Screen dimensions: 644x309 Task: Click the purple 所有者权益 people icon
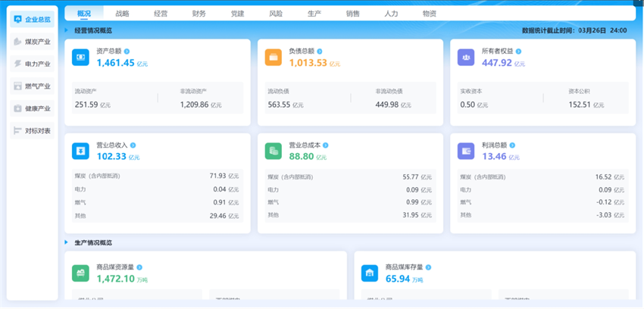click(x=466, y=58)
